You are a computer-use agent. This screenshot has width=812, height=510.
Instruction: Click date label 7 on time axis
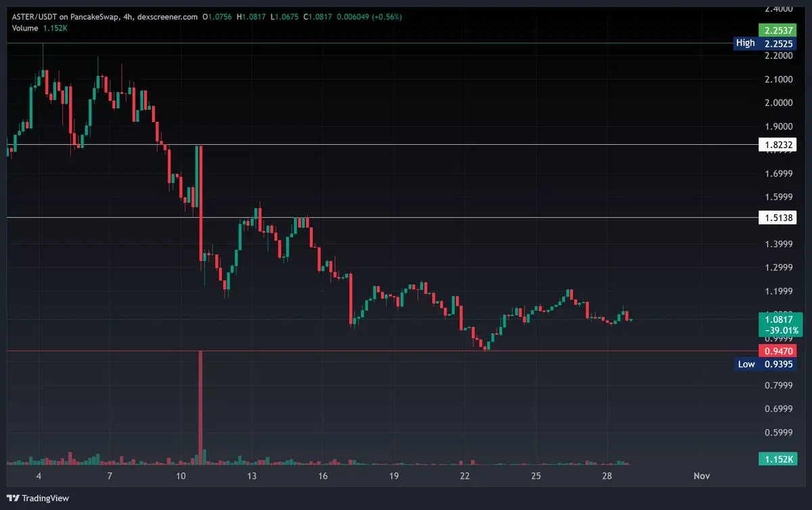(x=110, y=476)
